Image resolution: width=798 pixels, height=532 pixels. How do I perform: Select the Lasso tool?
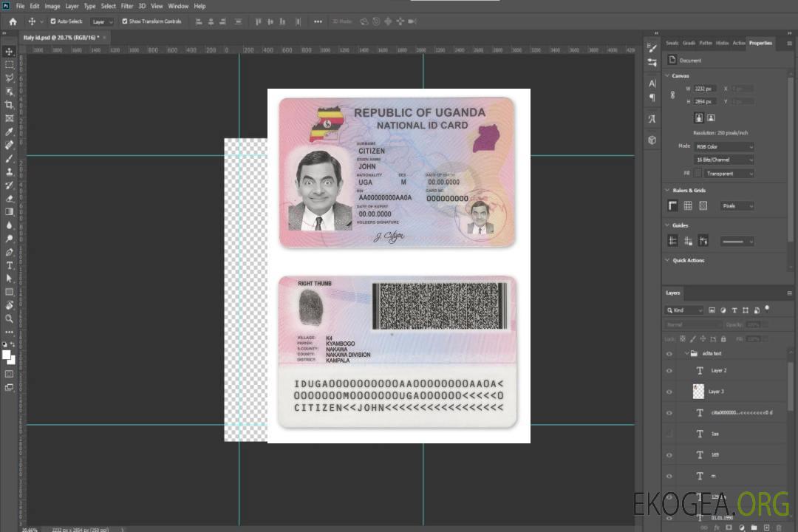pos(9,78)
